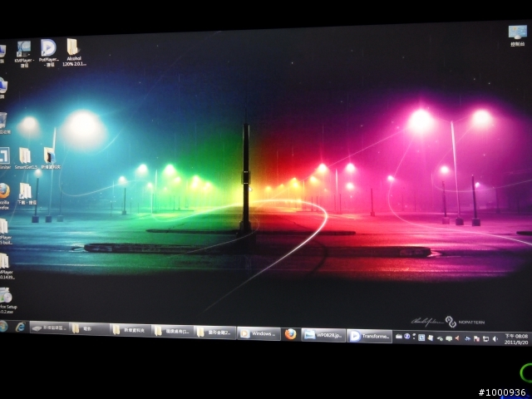Click the green chat bubble tray icon
532x399 pixels.
pyautogui.click(x=449, y=338)
